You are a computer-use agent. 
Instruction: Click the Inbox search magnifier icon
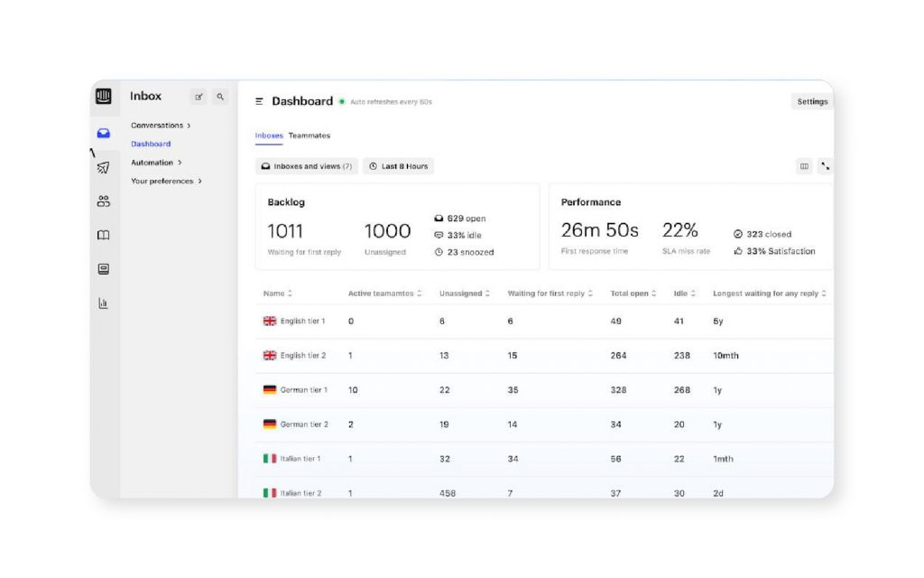point(220,97)
